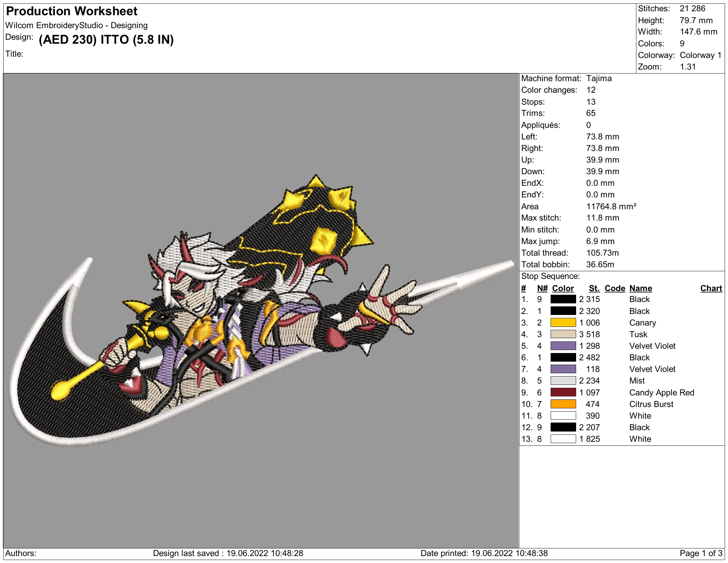728x563 pixels.
Task: Click the Velvet Violet swatch in stop 5
Action: (x=563, y=346)
